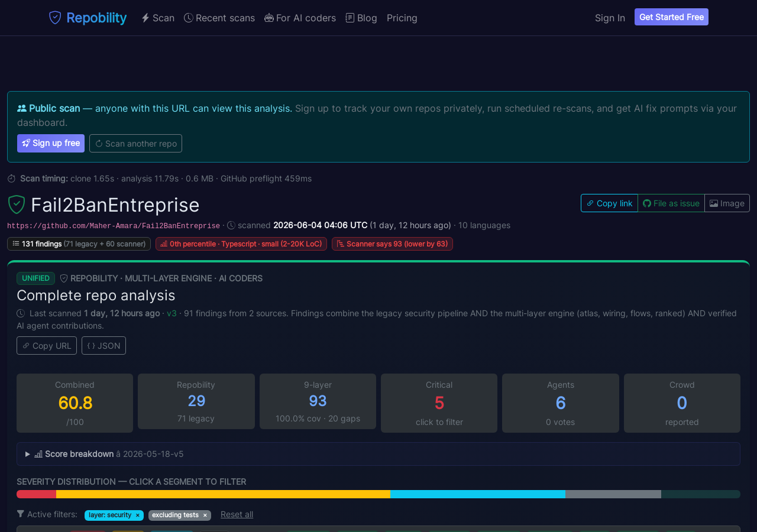Click the active filters funnel icon
This screenshot has height=532, width=757.
[21, 514]
